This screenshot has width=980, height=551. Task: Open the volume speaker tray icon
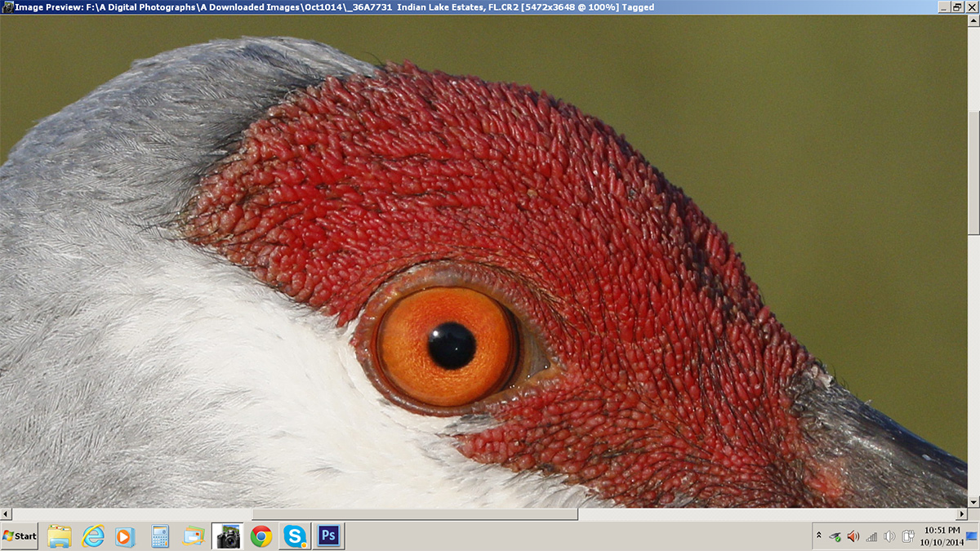(x=853, y=536)
